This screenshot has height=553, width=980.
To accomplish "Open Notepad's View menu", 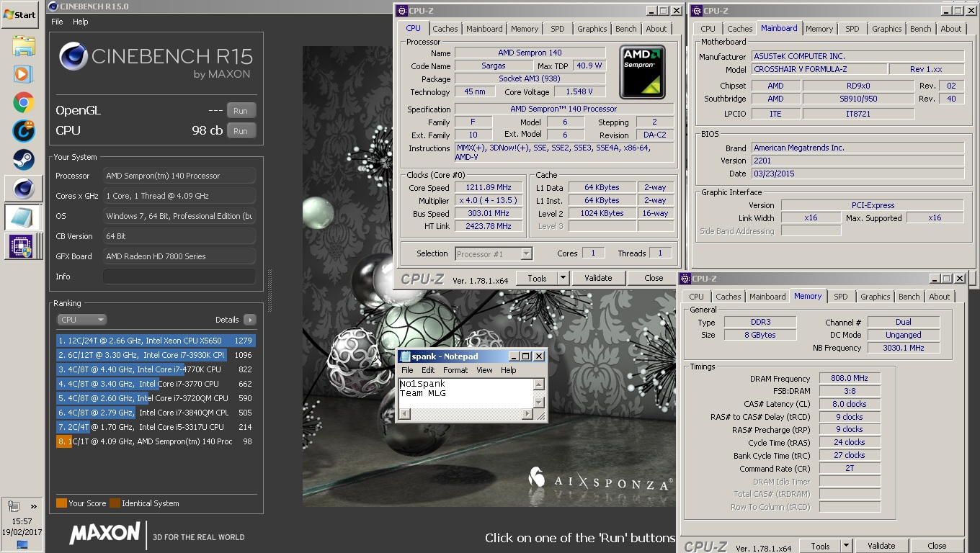I will point(484,370).
